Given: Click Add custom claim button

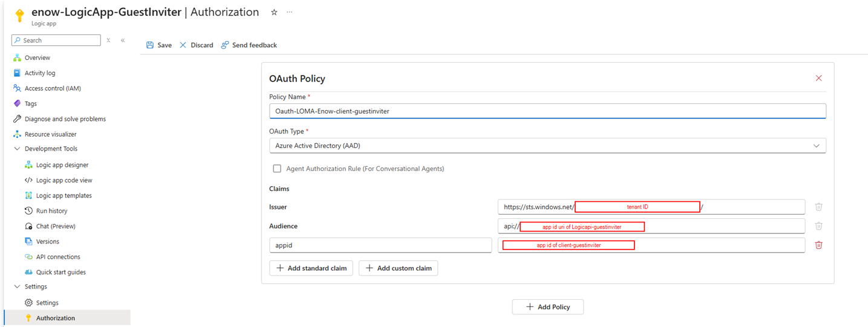Looking at the screenshot, I should [x=398, y=268].
